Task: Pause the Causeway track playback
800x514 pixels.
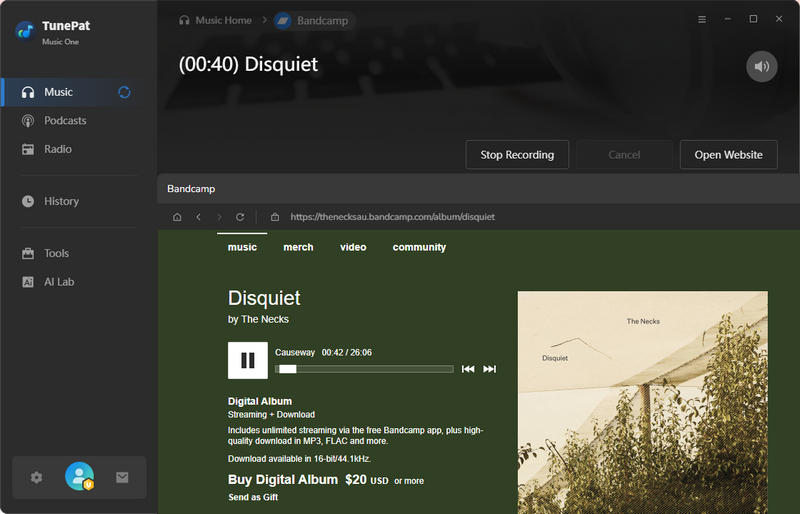Action: click(247, 360)
